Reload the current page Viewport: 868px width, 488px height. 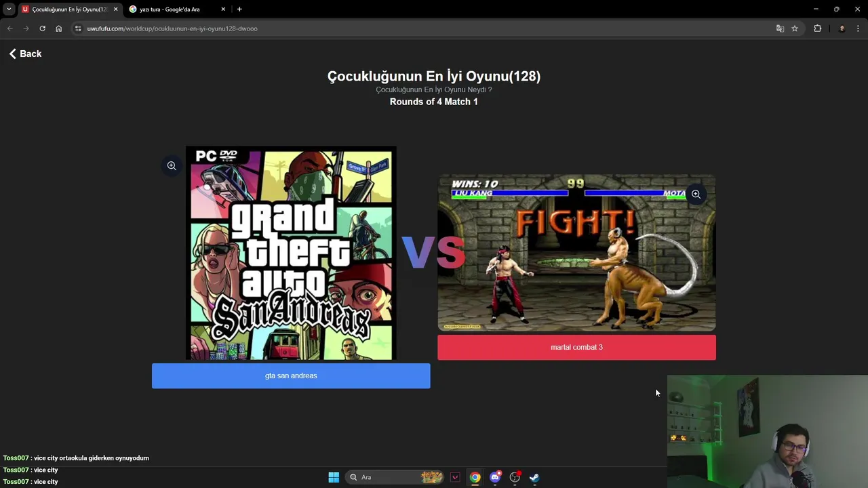42,28
